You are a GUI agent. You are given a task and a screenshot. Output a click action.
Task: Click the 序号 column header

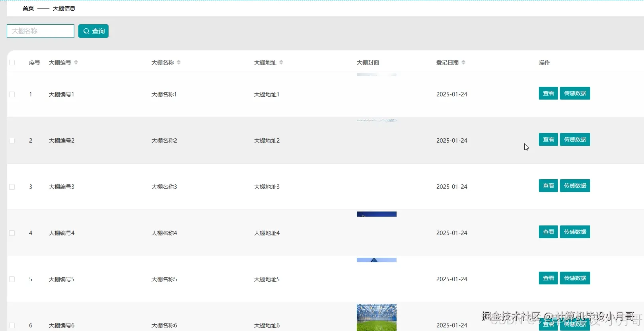35,63
